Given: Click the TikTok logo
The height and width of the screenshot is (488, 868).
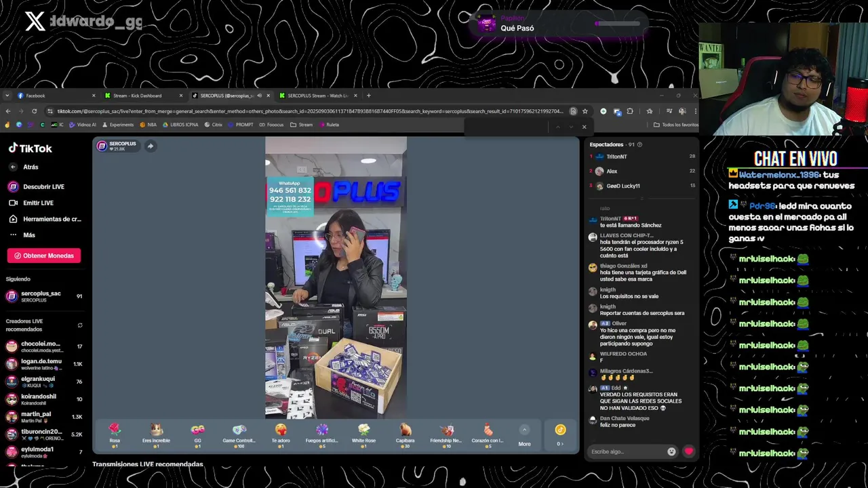Looking at the screenshot, I should [x=30, y=148].
